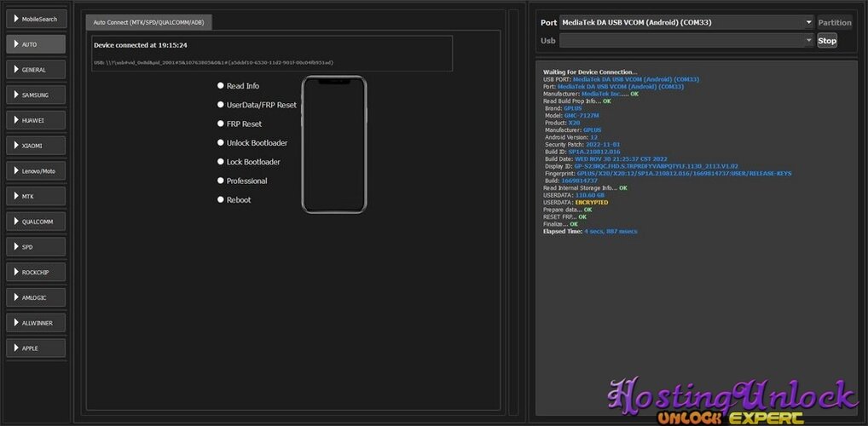
Task: Open the ALLWINNER sidebar section
Action: (36, 323)
